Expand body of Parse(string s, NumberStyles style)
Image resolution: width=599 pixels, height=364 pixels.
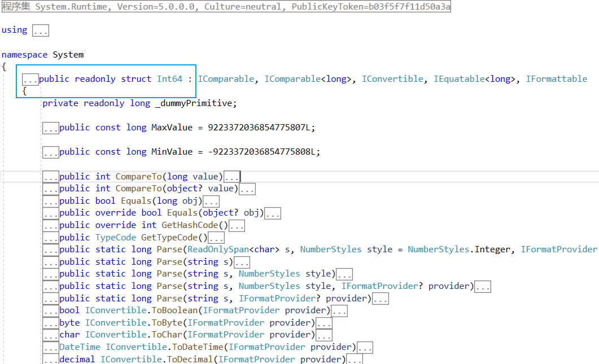[x=344, y=274]
